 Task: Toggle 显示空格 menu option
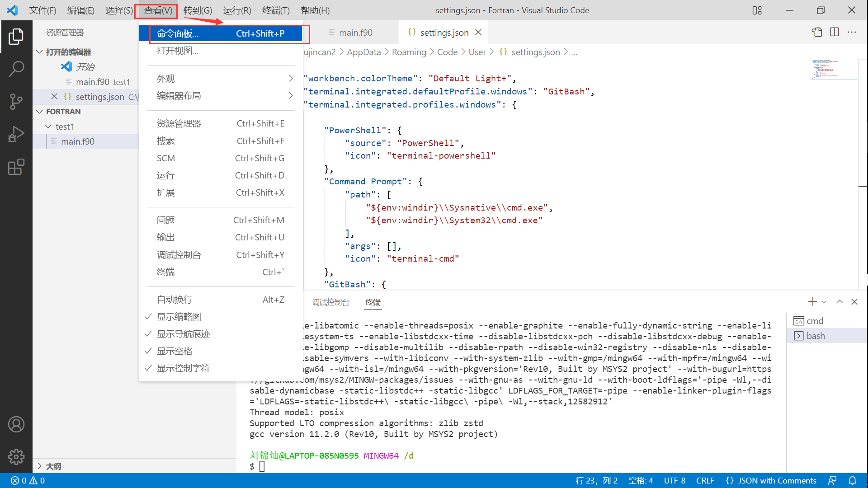175,351
